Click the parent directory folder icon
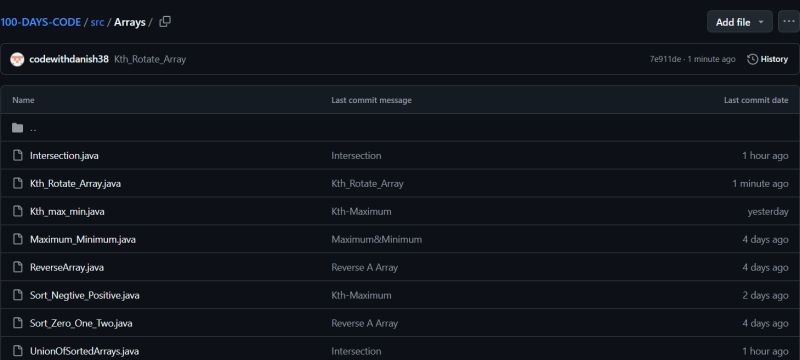Image resolution: width=800 pixels, height=360 pixels. pos(18,128)
